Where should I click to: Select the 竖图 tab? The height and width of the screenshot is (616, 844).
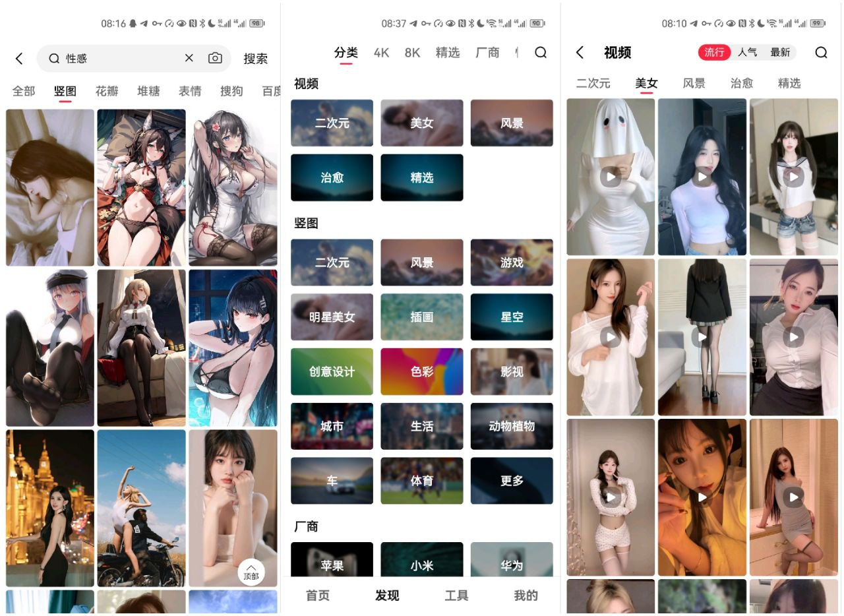tap(65, 91)
